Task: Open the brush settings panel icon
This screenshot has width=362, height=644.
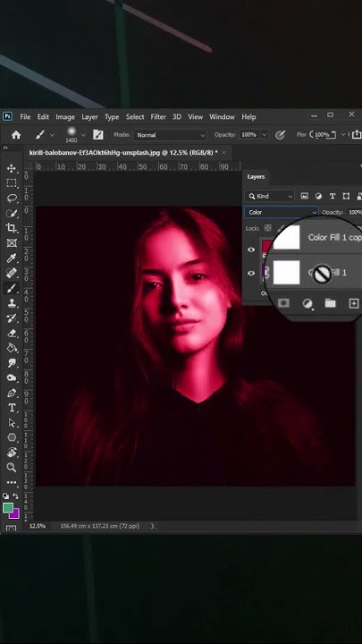Action: click(98, 135)
